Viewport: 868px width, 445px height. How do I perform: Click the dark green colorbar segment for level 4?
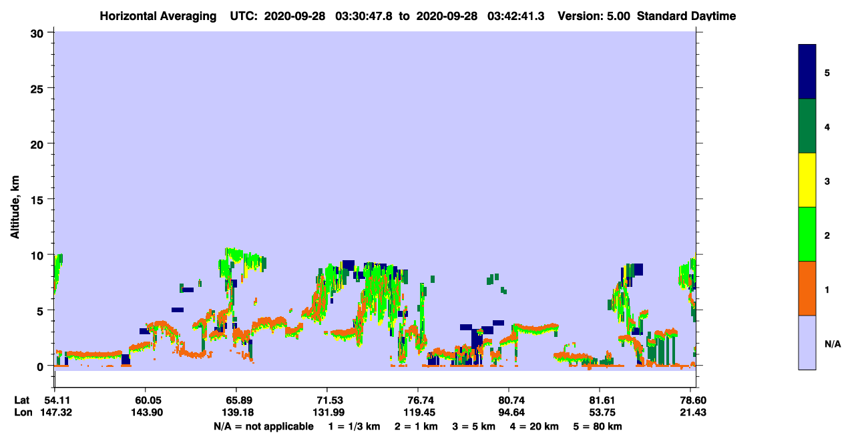pos(807,126)
